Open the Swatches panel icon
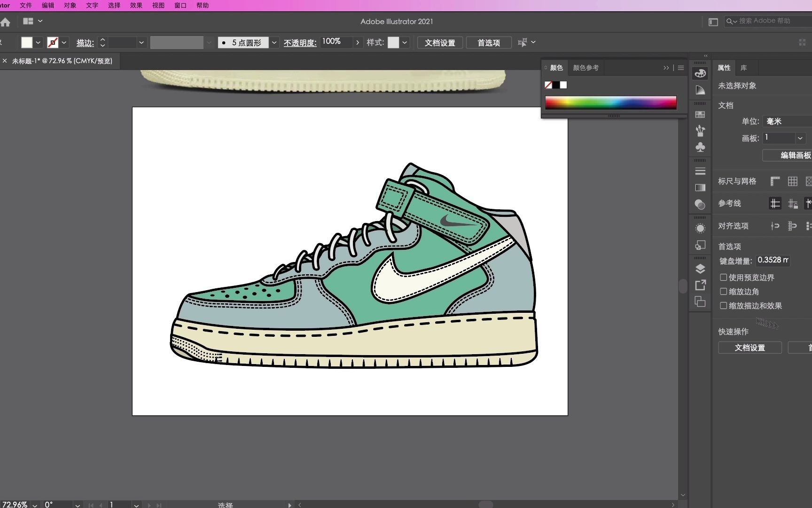The height and width of the screenshot is (508, 812). click(x=700, y=114)
